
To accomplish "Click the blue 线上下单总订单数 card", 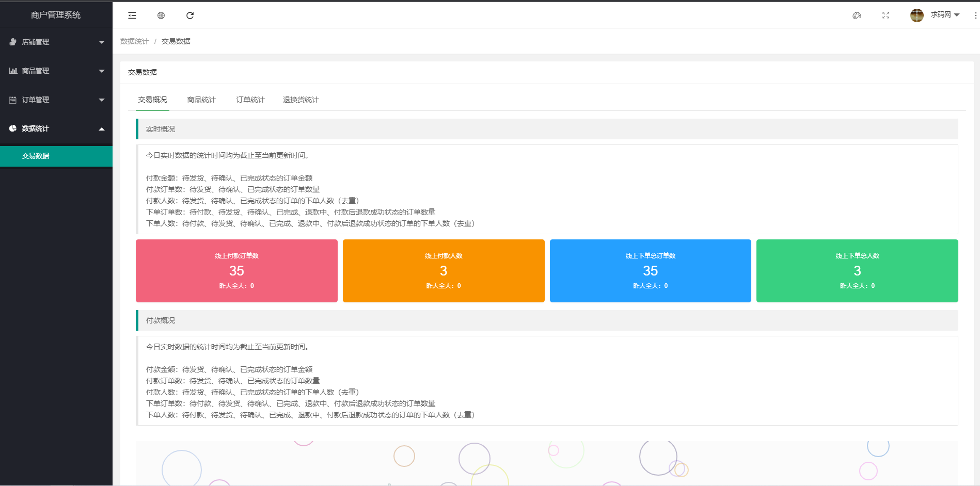I will click(651, 271).
